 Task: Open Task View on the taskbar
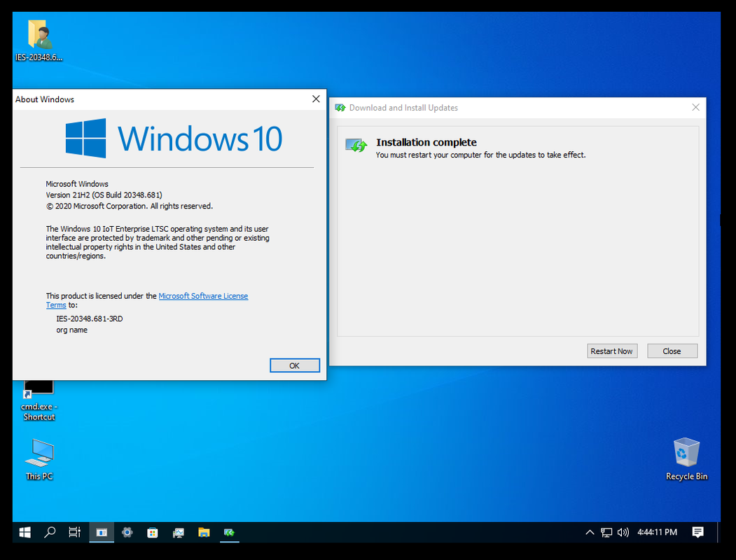pyautogui.click(x=75, y=532)
